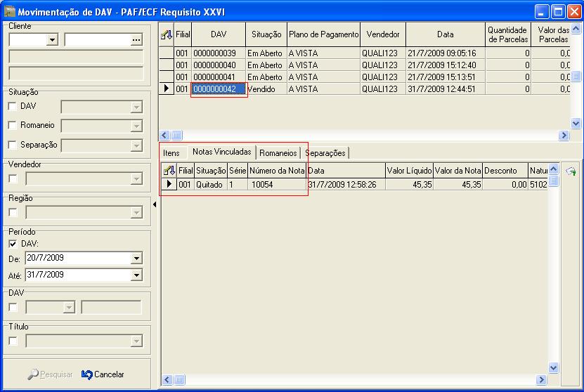Click the sort icon in the Notas Vinculadas grid

tap(169, 170)
